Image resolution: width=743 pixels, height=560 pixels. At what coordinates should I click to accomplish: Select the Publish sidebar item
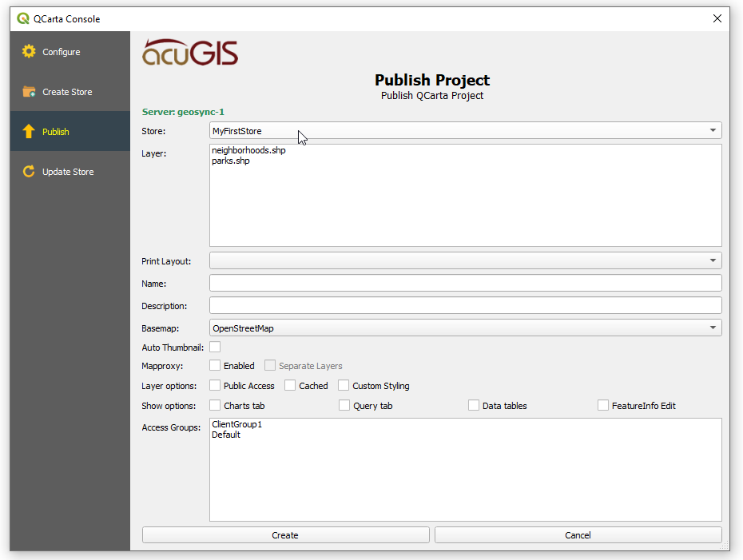tap(70, 131)
